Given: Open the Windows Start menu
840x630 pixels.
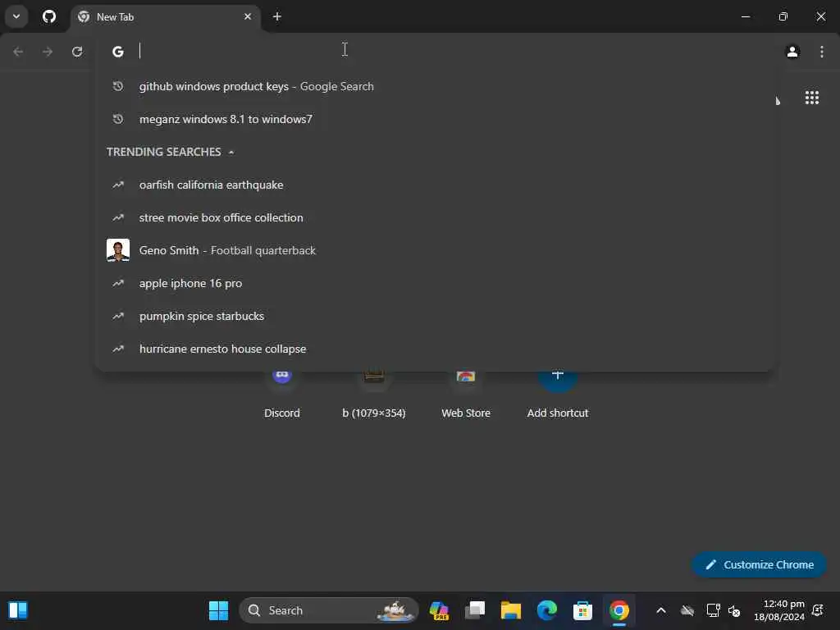Looking at the screenshot, I should pos(218,610).
